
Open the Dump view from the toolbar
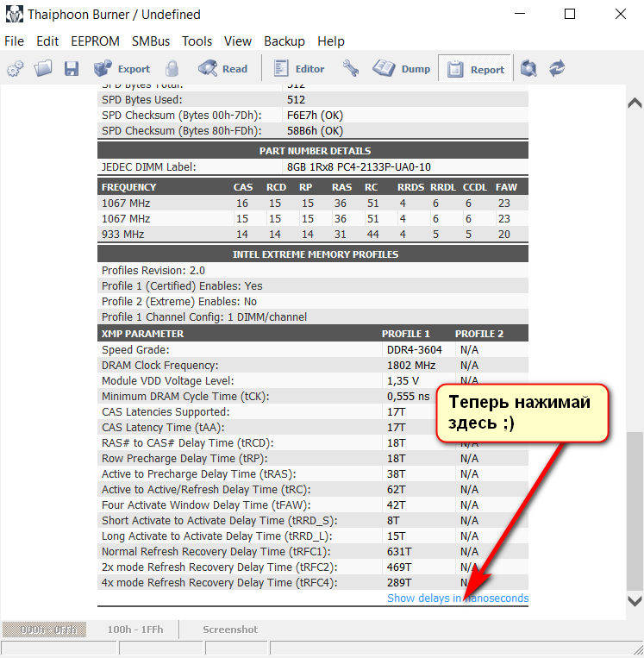click(402, 68)
